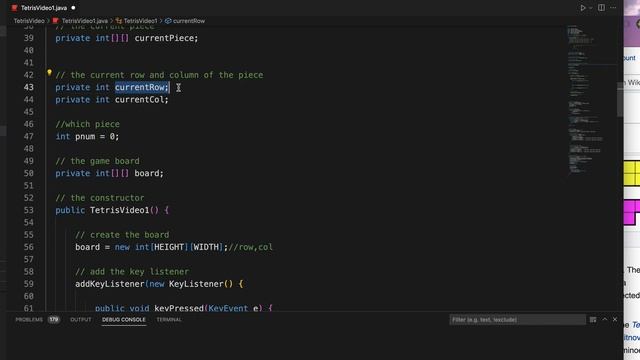Click 'HEIGHT' constant on line 56

click(169, 247)
